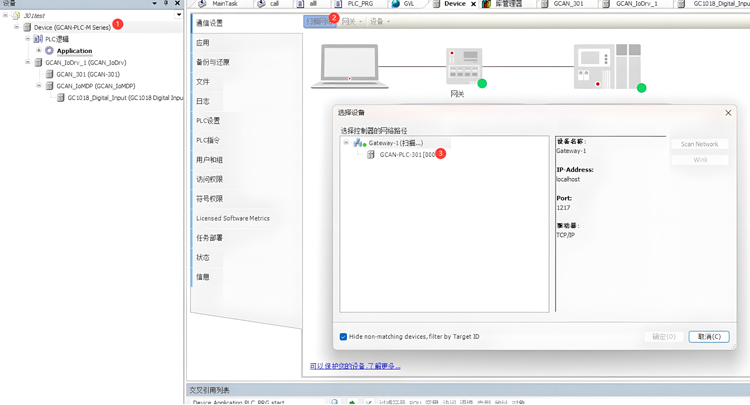Click the gateway (网关) device icon
750x405 pixels.
tap(463, 67)
